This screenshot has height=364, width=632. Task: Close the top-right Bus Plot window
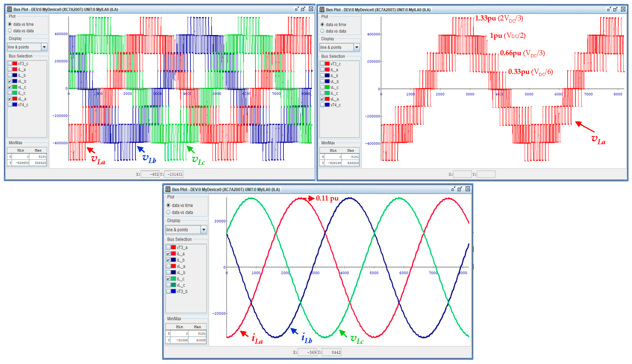[x=623, y=9]
